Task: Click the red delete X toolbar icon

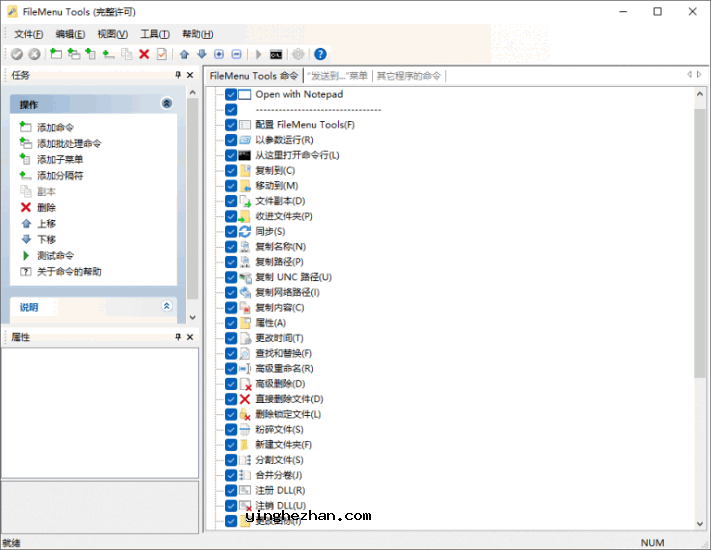Action: pyautogui.click(x=144, y=54)
